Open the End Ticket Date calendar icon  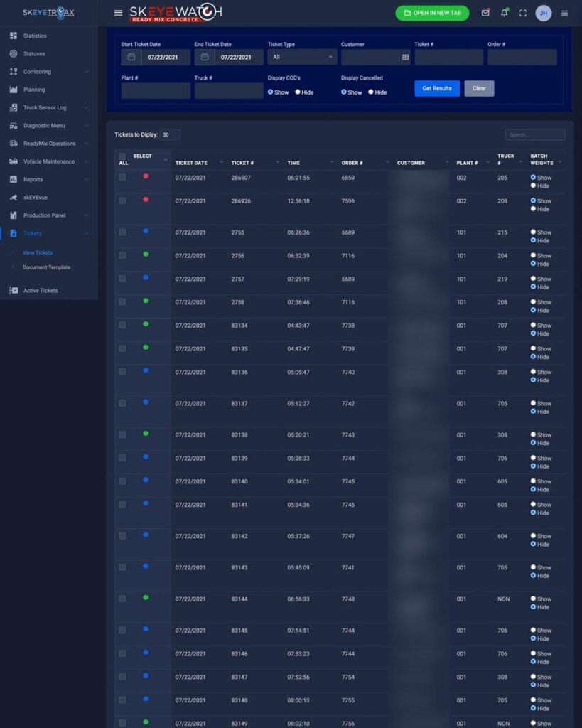coord(204,57)
